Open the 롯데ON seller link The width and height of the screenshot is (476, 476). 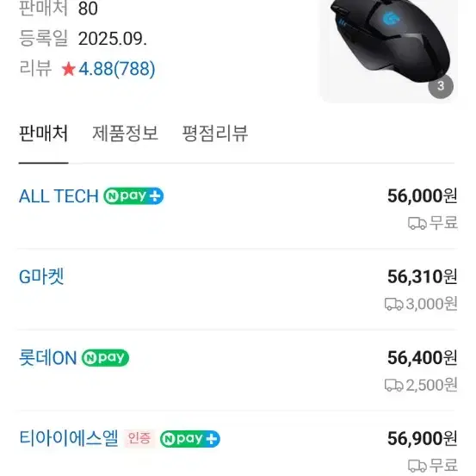(x=47, y=358)
